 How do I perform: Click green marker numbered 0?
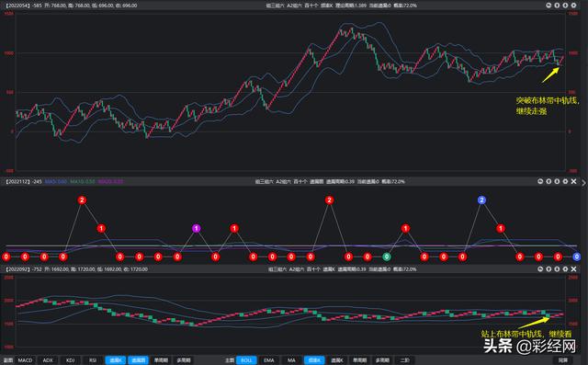(x=386, y=257)
